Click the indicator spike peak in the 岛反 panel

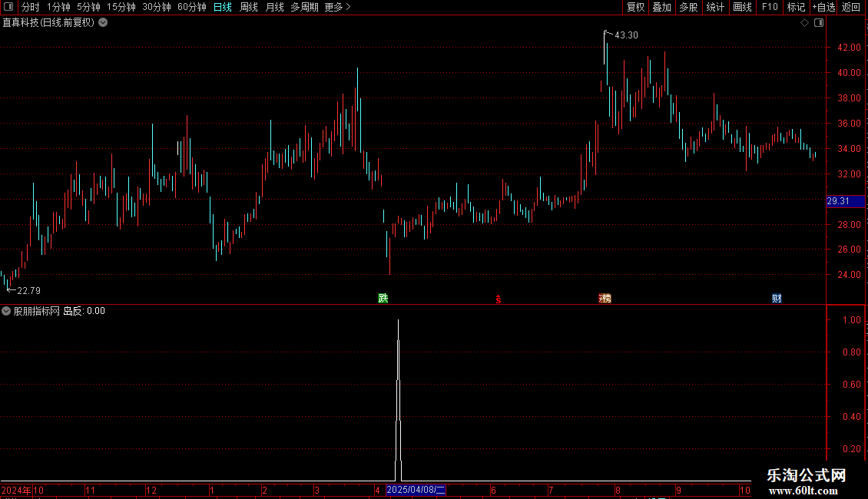pyautogui.click(x=398, y=321)
